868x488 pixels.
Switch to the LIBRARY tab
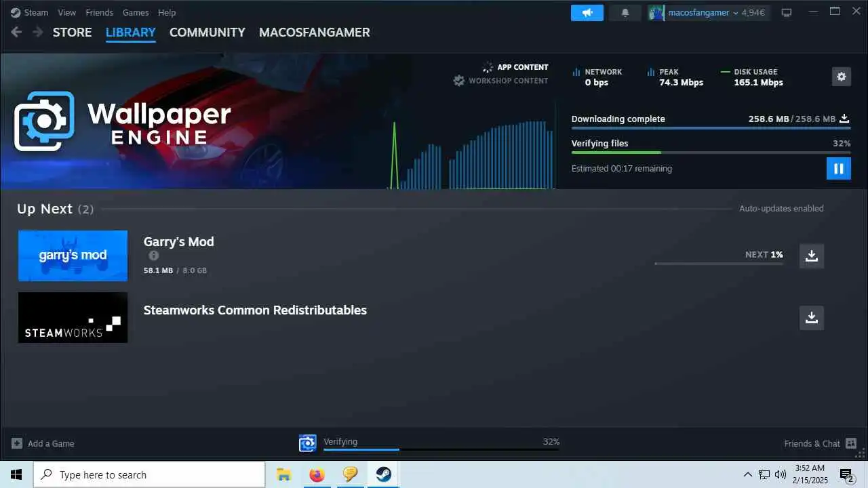[x=131, y=32]
